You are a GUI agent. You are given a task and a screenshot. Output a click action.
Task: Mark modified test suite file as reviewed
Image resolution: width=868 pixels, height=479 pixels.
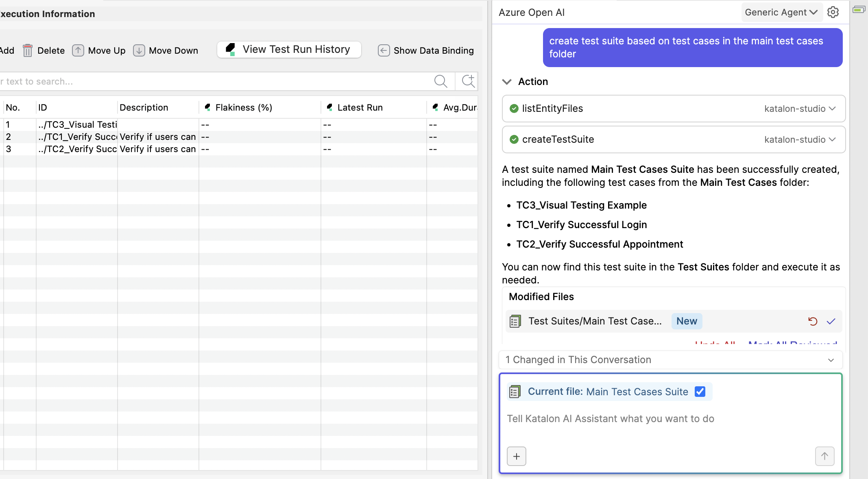pyautogui.click(x=831, y=321)
